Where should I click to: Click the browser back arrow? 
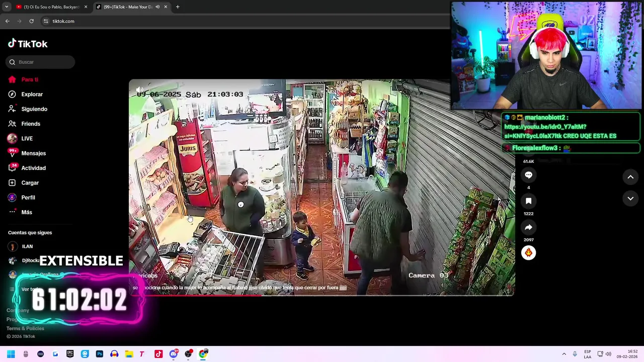coord(7,21)
